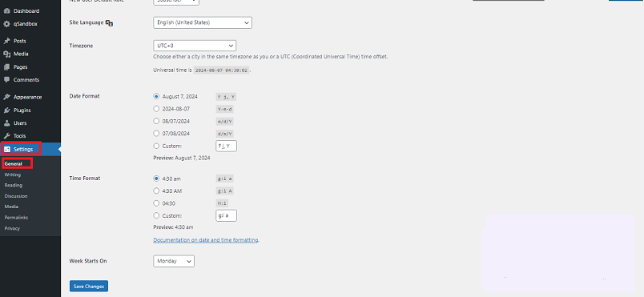Click the H:i format code
Screen dimensions: 644x297
tap(222, 203)
